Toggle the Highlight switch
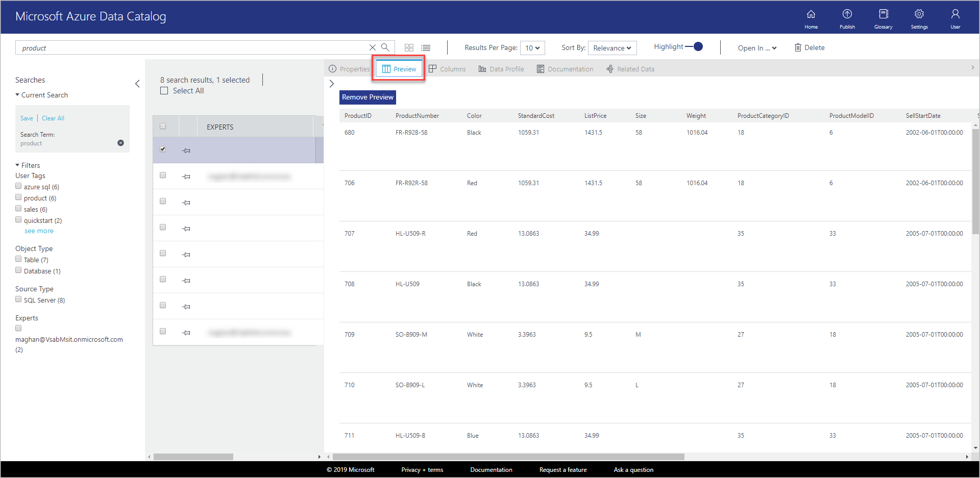The height and width of the screenshot is (478, 980). point(694,46)
